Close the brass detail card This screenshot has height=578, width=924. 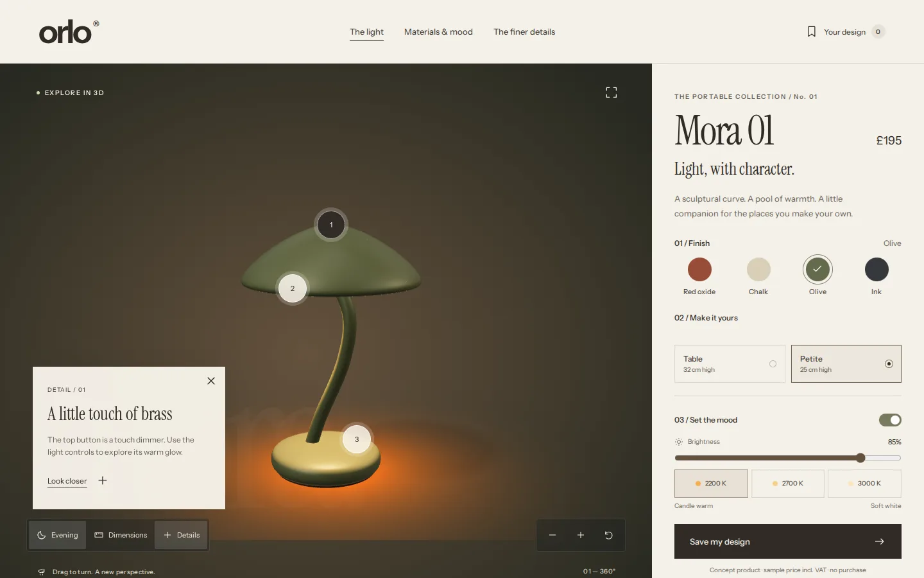pyautogui.click(x=211, y=381)
